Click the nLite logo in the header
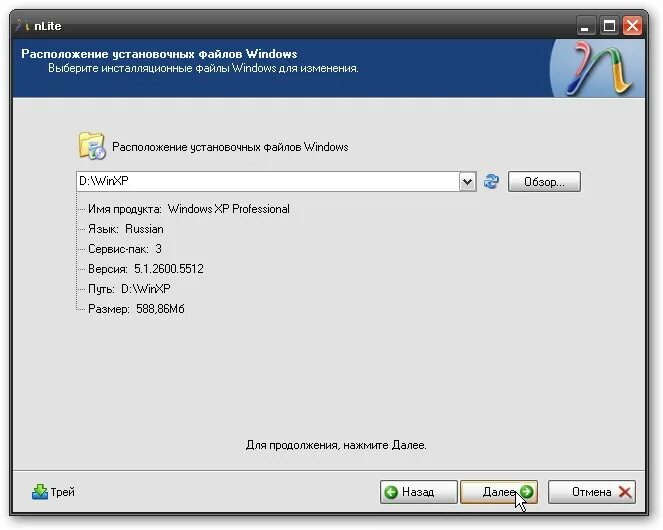Viewport: 663px width, 530px height. tap(599, 68)
